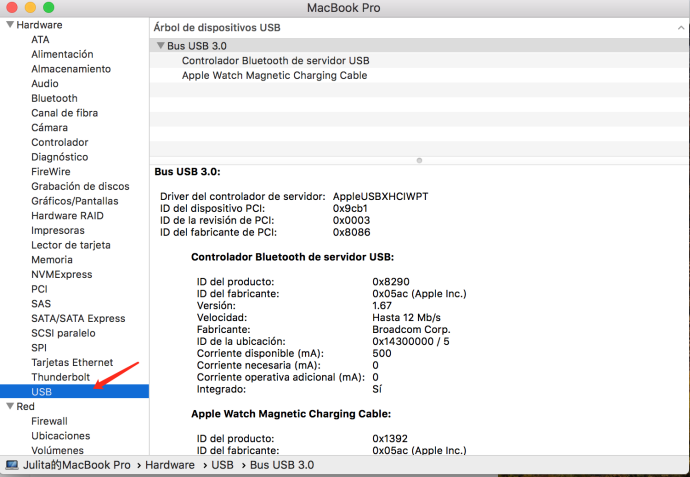
Task: Open NVMExpress in the sidebar
Action: (62, 274)
